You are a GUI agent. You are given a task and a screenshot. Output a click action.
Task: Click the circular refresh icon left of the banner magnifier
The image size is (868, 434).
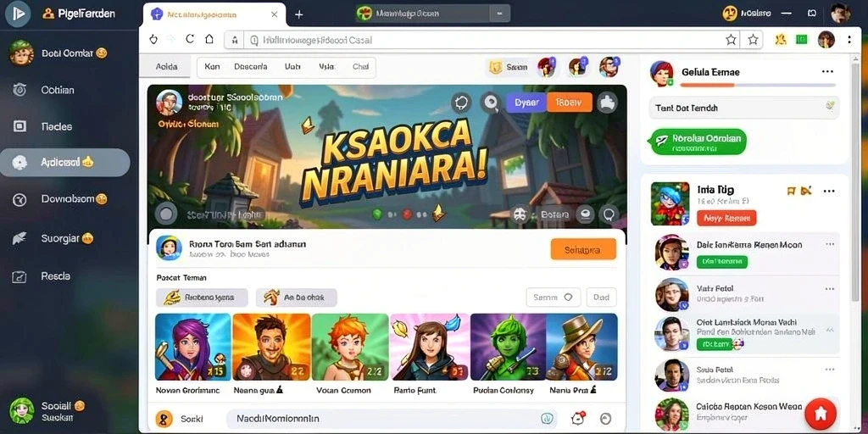(461, 103)
